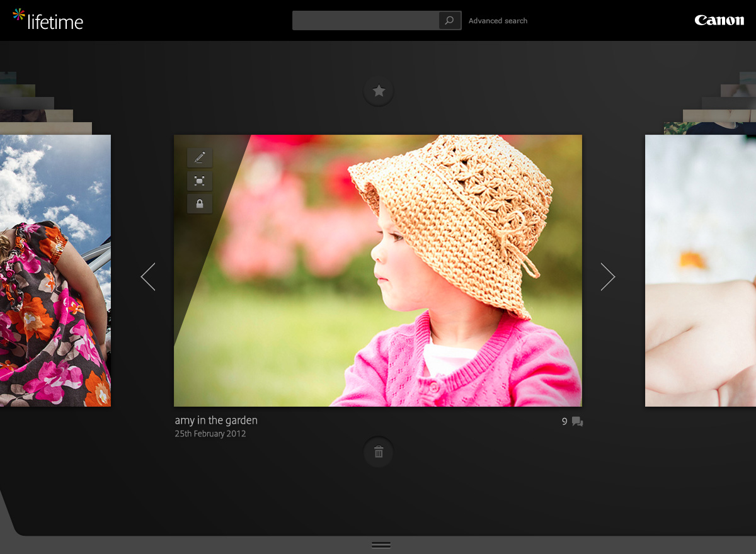This screenshot has height=554, width=756.
Task: Select the daisy photo on the right
Action: click(700, 271)
